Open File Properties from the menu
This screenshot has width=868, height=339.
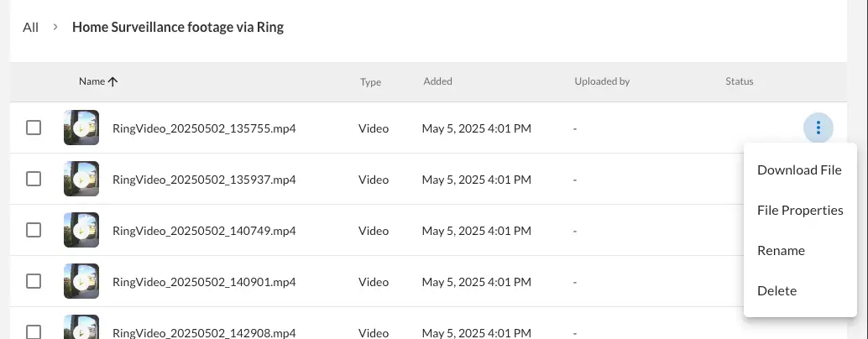click(799, 210)
